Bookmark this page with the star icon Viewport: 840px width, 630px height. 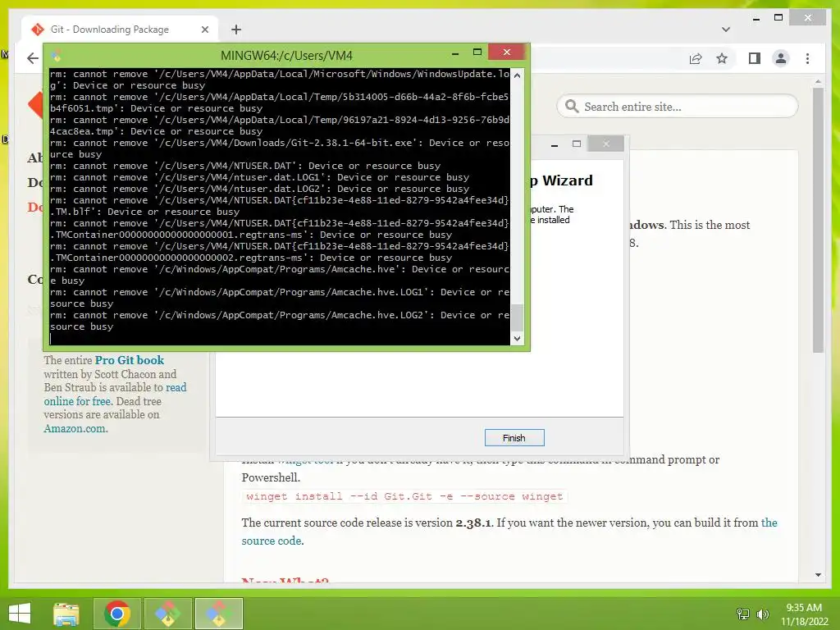[722, 58]
